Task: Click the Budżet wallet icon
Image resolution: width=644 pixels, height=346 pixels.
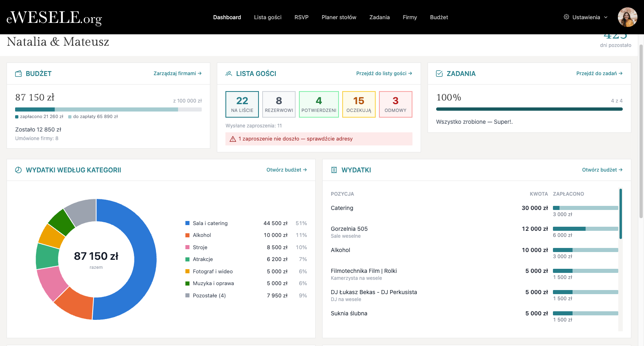Action: 18,74
